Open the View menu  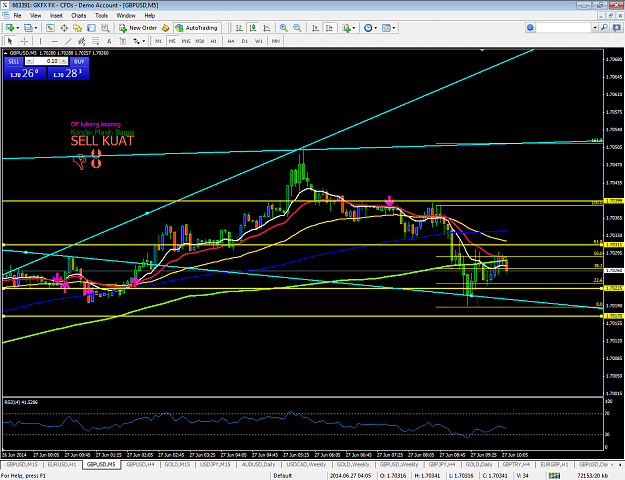tap(35, 16)
